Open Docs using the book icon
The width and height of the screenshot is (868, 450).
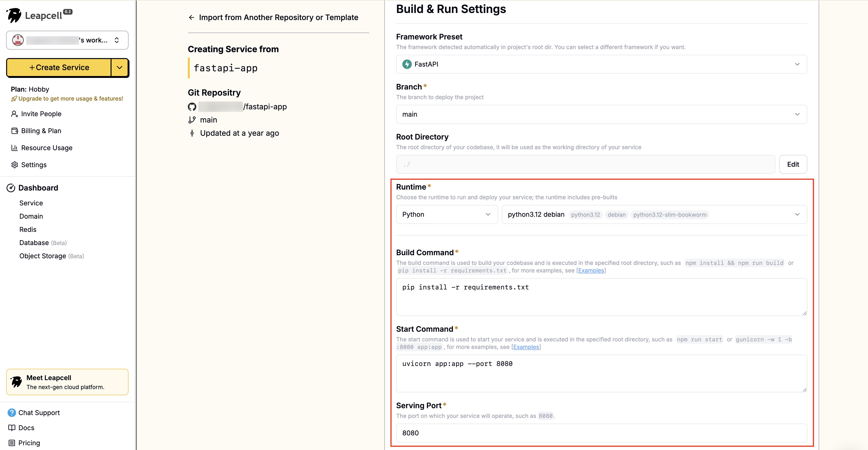click(x=12, y=428)
